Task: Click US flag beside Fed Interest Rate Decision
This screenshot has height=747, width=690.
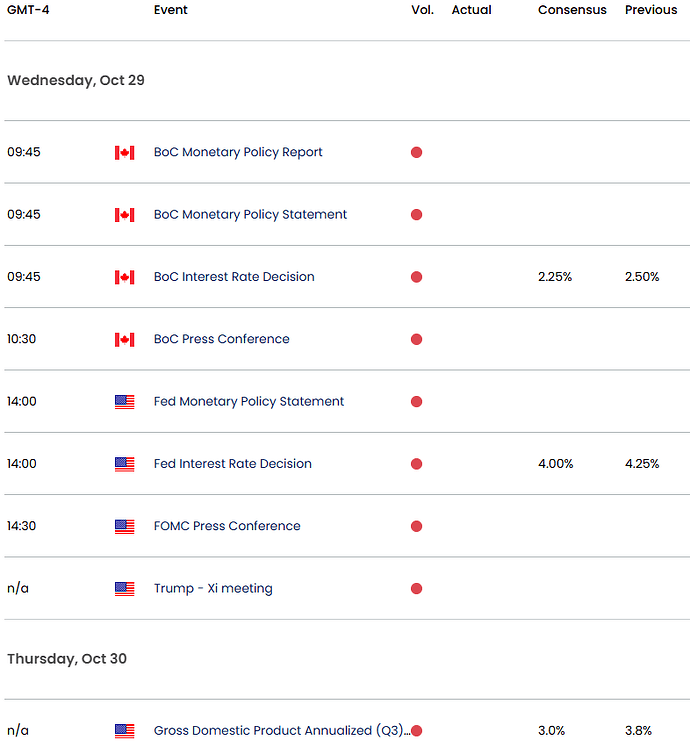Action: (x=124, y=464)
